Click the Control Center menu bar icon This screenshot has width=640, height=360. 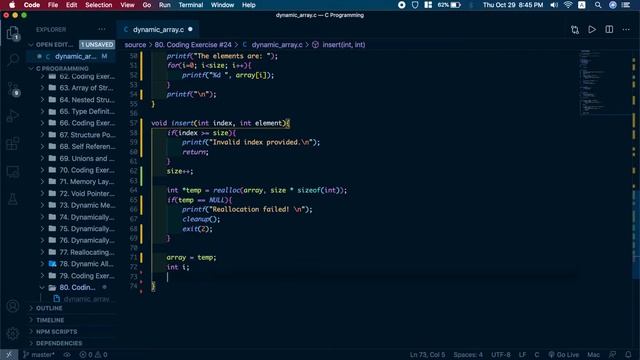pos(626,5)
